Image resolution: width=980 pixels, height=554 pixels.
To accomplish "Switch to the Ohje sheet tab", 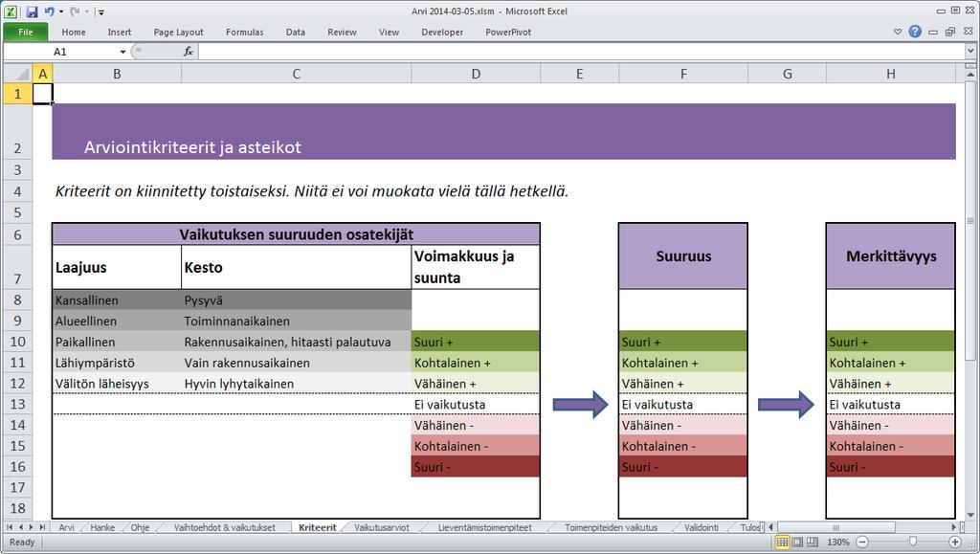I will [x=140, y=528].
